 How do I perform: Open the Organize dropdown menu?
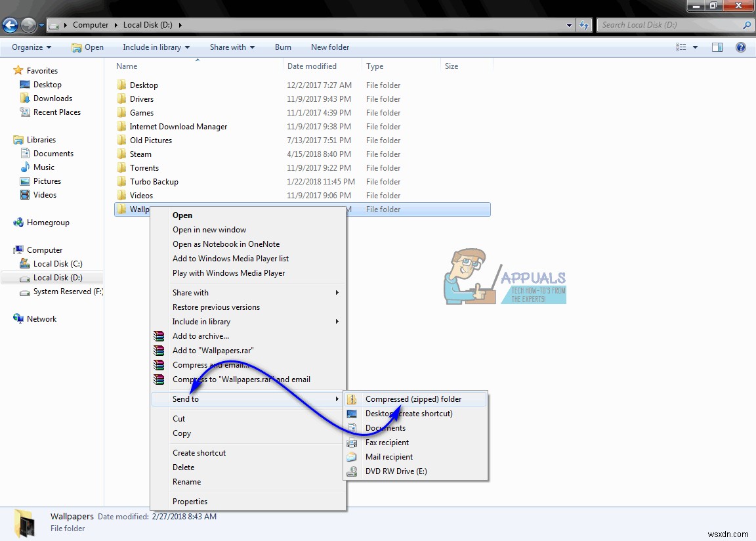[31, 47]
